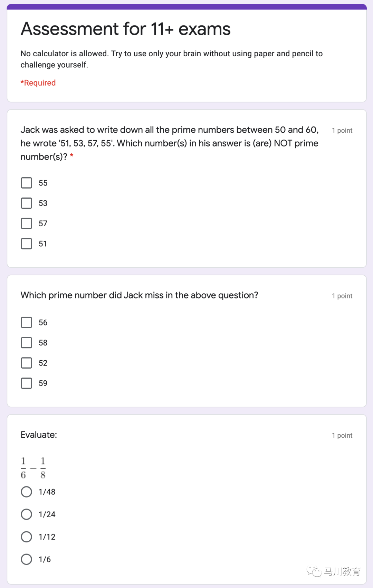Choose the 1/24 radio option
Image resolution: width=373 pixels, height=588 pixels.
point(27,514)
